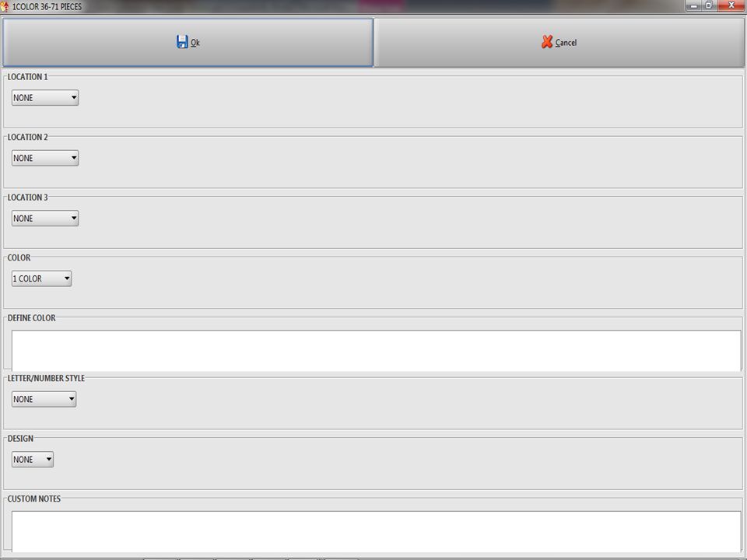The image size is (747, 560).
Task: Focus the CUSTOM NOTES text area
Action: point(377,531)
